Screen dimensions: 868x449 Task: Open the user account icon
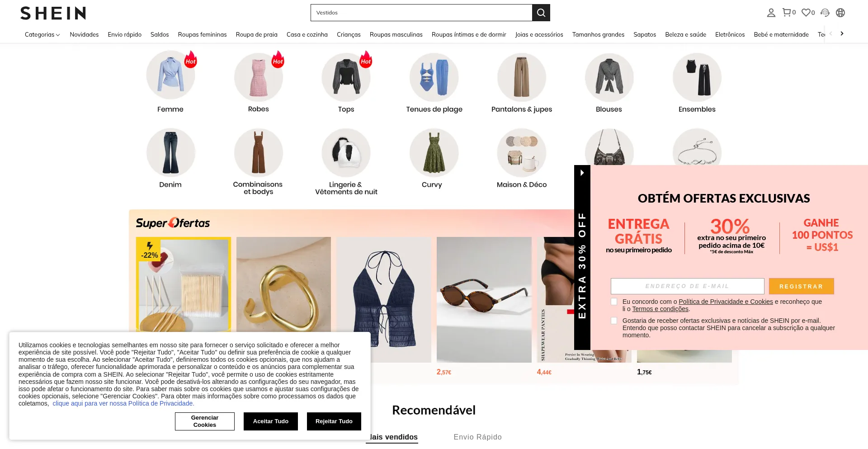click(771, 13)
